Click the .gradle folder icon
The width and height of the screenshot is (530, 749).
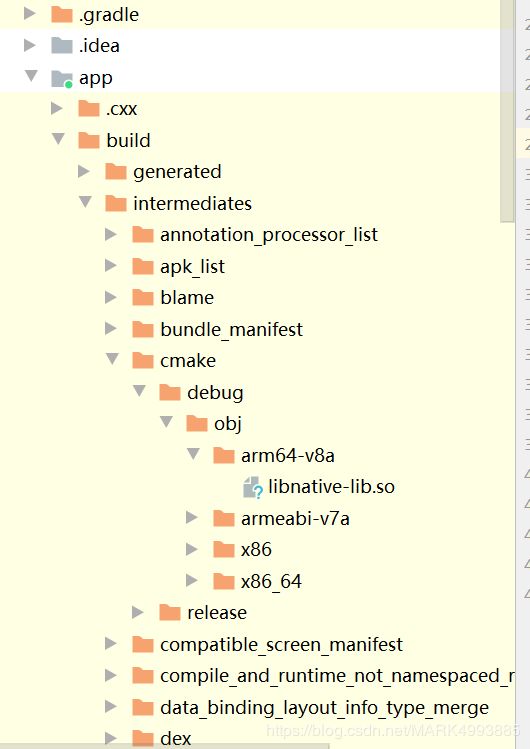tap(62, 15)
